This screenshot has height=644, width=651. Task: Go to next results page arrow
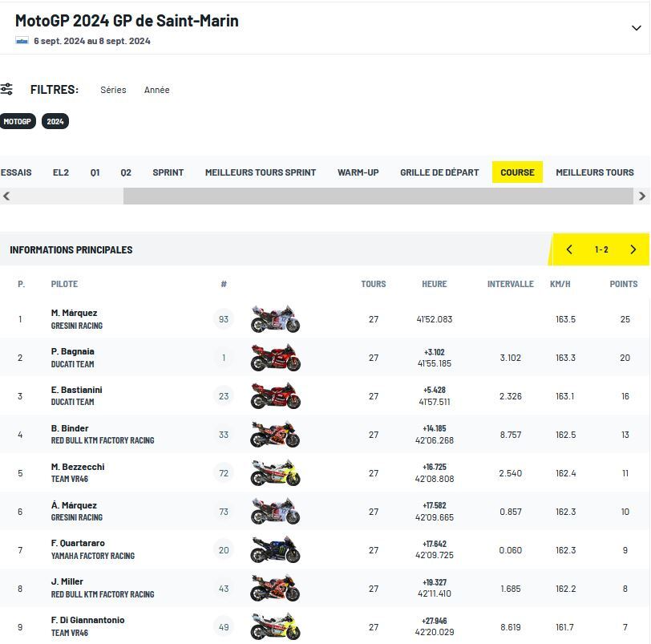click(633, 249)
